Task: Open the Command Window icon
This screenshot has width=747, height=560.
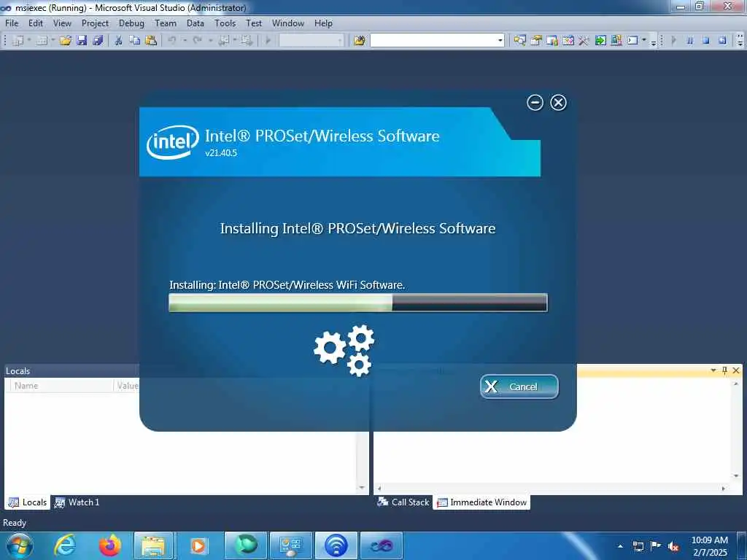Action: click(x=632, y=41)
